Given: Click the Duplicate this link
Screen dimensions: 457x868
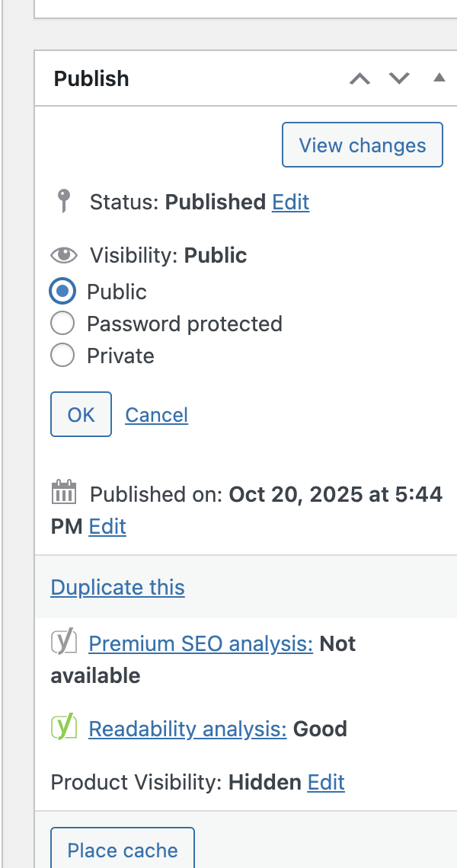Looking at the screenshot, I should tap(117, 588).
